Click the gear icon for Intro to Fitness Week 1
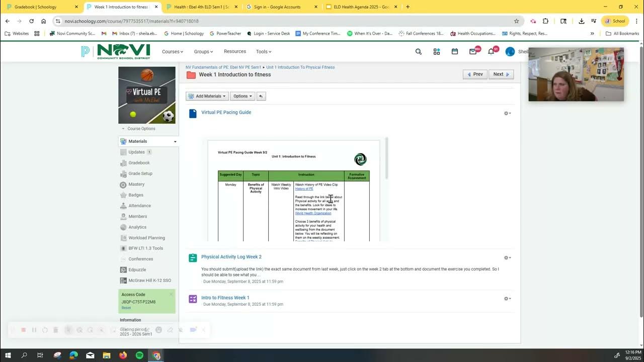644x362 pixels. (507, 299)
